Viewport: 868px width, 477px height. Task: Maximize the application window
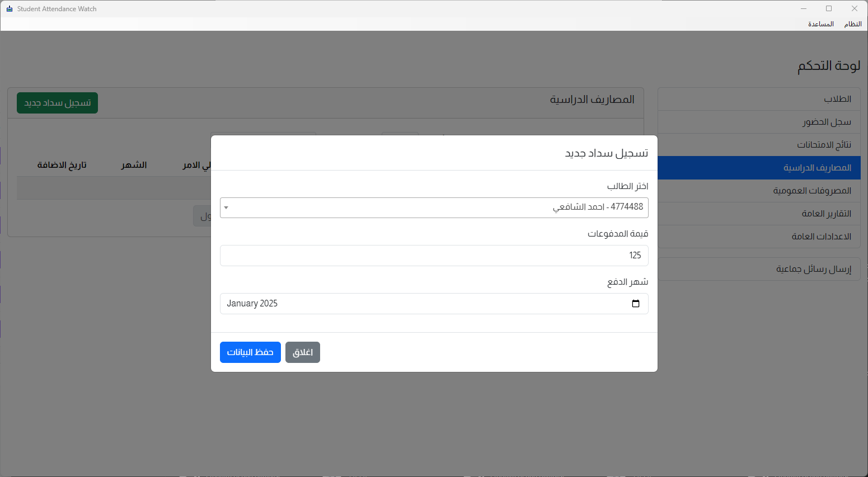pyautogui.click(x=828, y=8)
